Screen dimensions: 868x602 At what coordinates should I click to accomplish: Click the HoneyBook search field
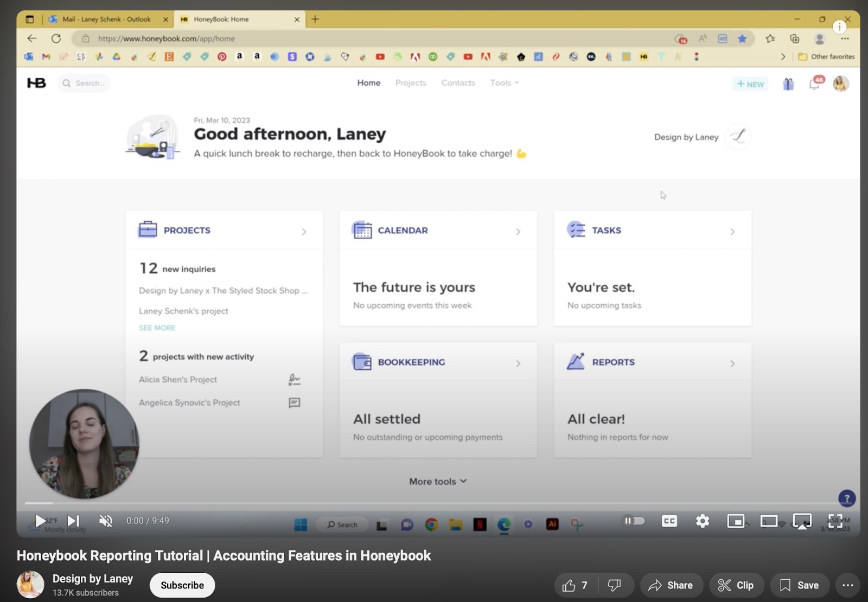click(84, 83)
